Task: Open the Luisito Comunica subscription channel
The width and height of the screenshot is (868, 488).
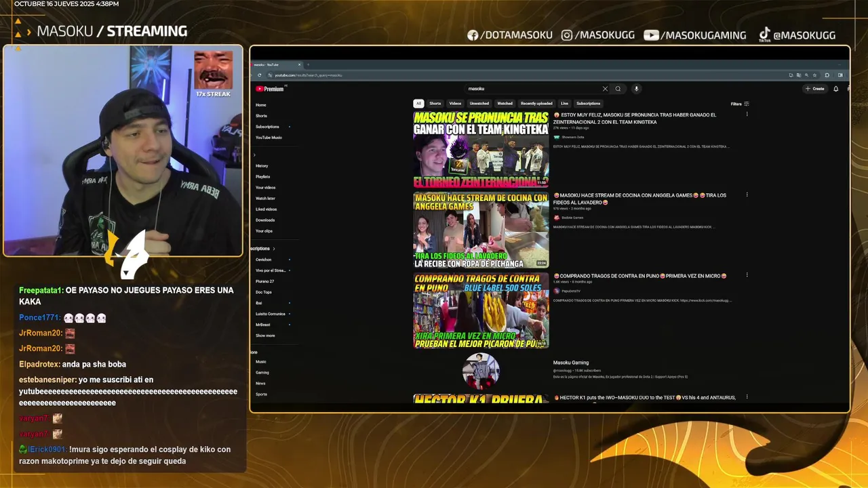Action: tap(271, 314)
